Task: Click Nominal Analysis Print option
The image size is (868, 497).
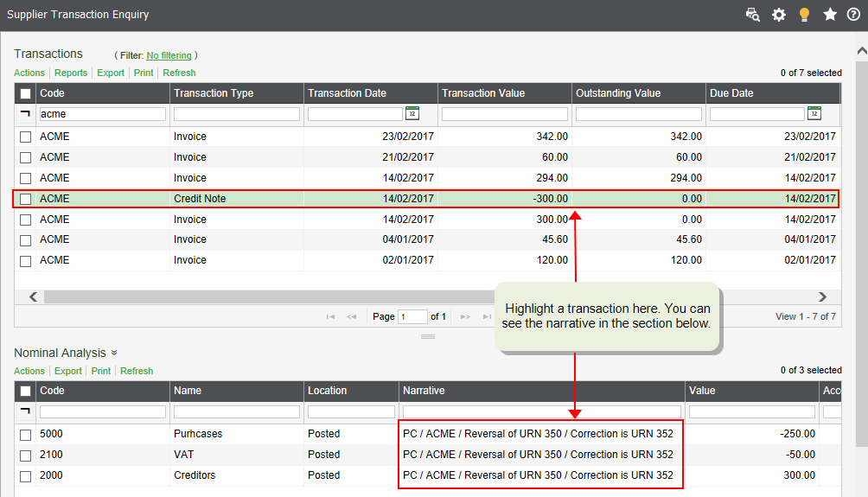Action: 101,371
